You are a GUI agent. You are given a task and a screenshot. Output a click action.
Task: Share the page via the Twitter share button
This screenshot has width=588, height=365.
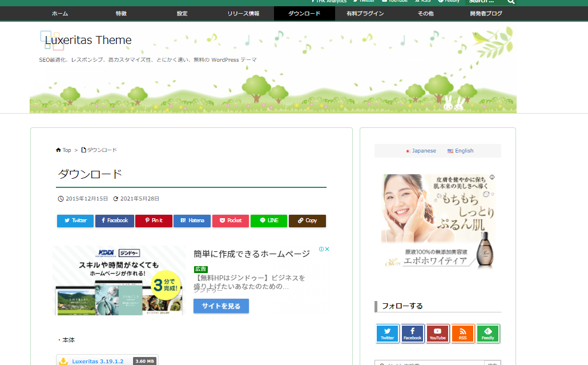click(75, 220)
